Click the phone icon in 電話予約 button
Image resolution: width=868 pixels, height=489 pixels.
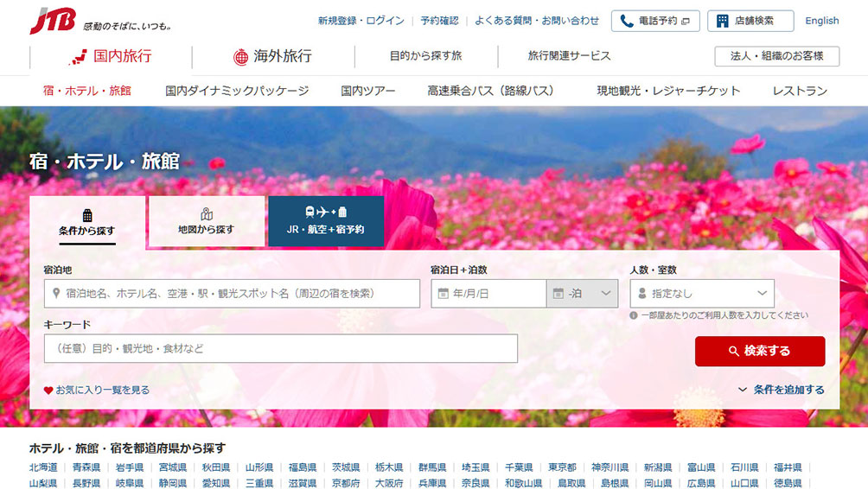click(x=626, y=21)
